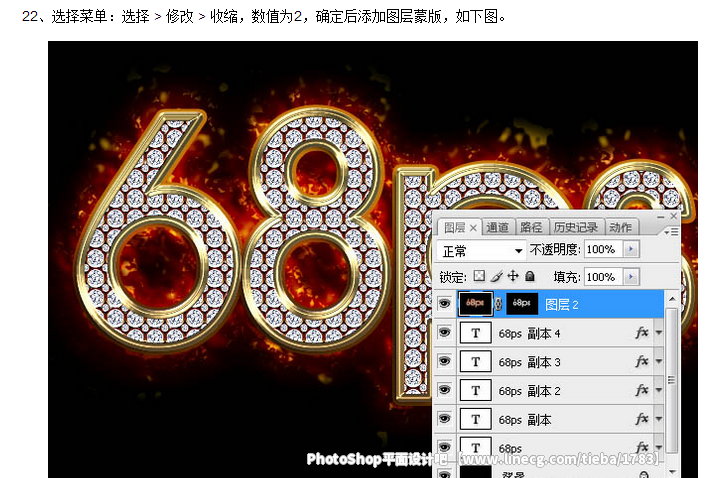715x478 pixels.
Task: Open the 不透明度 opacity slider arrow
Action: (x=631, y=250)
